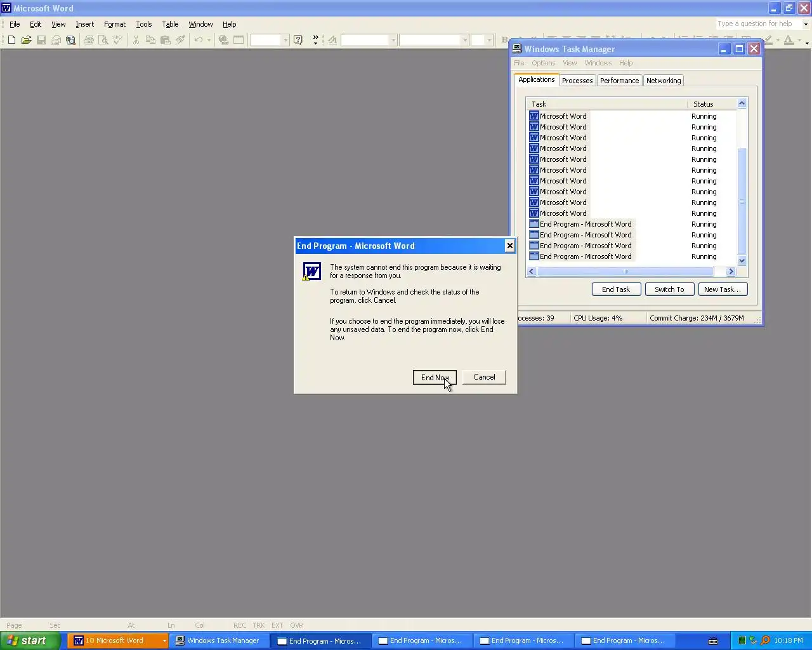Open the Windows start button
This screenshot has height=650, width=812.
[30, 640]
